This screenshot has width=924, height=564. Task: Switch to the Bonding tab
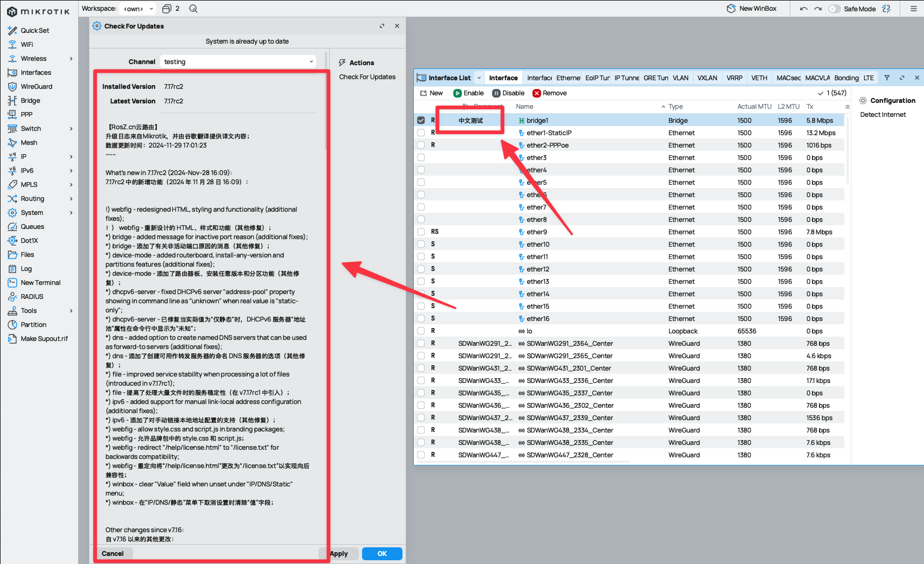[846, 78]
